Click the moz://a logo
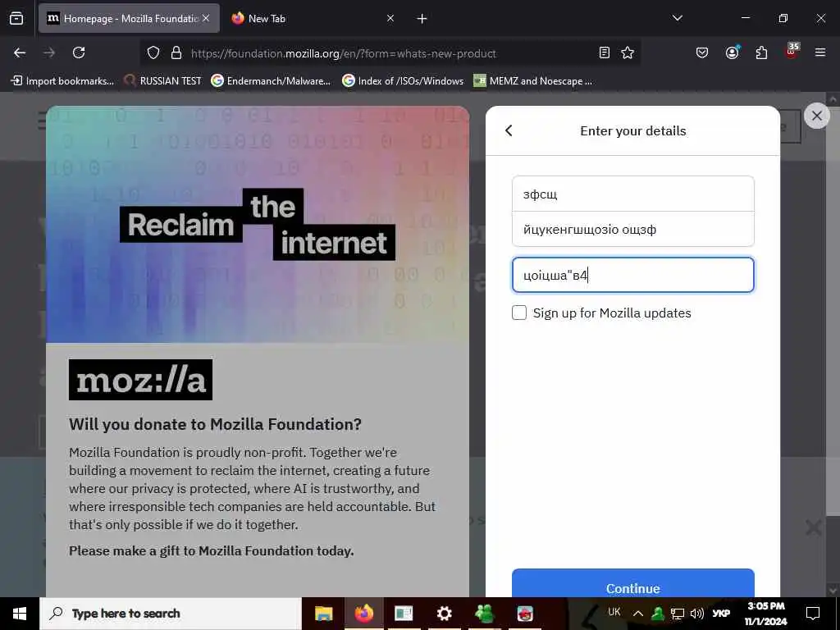The height and width of the screenshot is (630, 840). (141, 380)
